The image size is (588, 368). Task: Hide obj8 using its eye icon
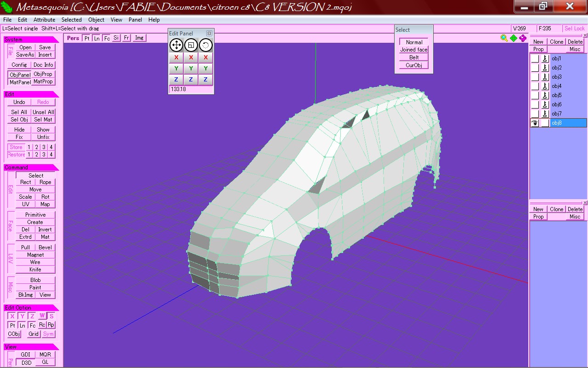535,123
